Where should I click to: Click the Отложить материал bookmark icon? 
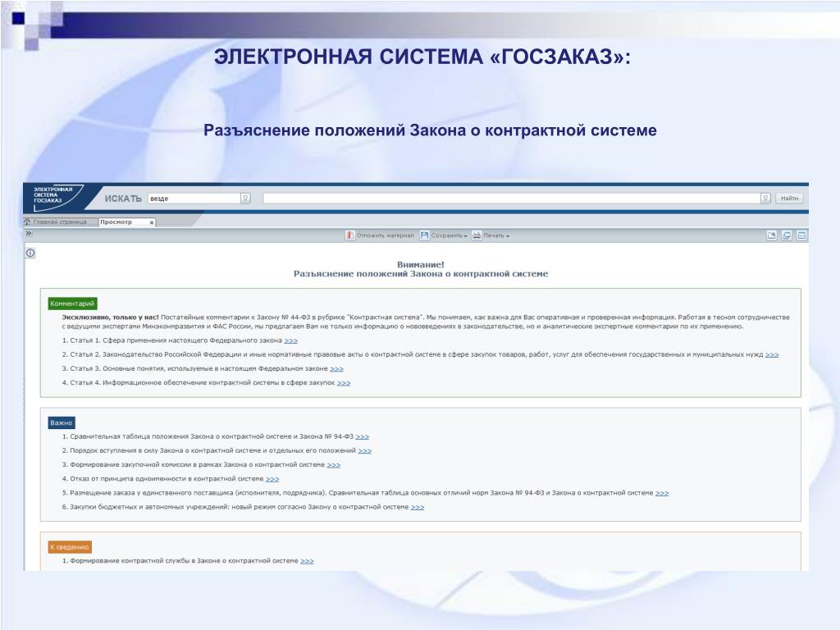click(x=349, y=235)
